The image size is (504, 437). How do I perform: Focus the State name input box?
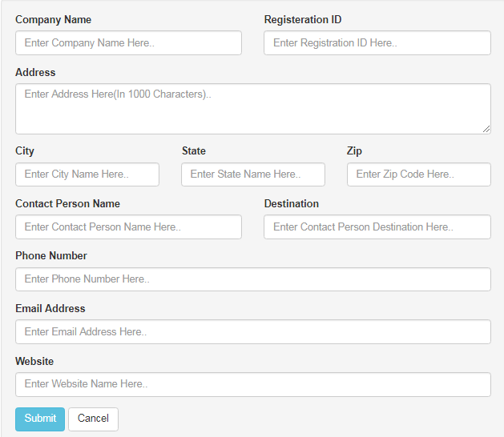[x=253, y=174]
